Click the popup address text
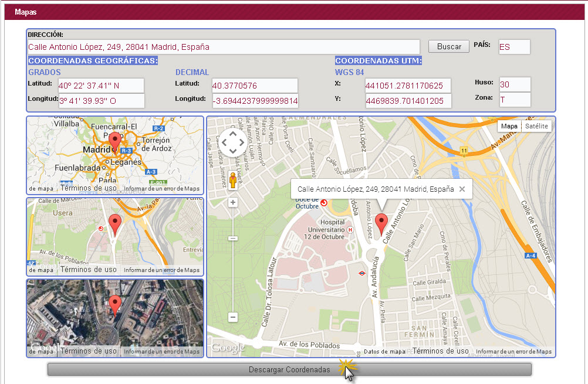Image resolution: width=588 pixels, height=384 pixels. tap(376, 189)
